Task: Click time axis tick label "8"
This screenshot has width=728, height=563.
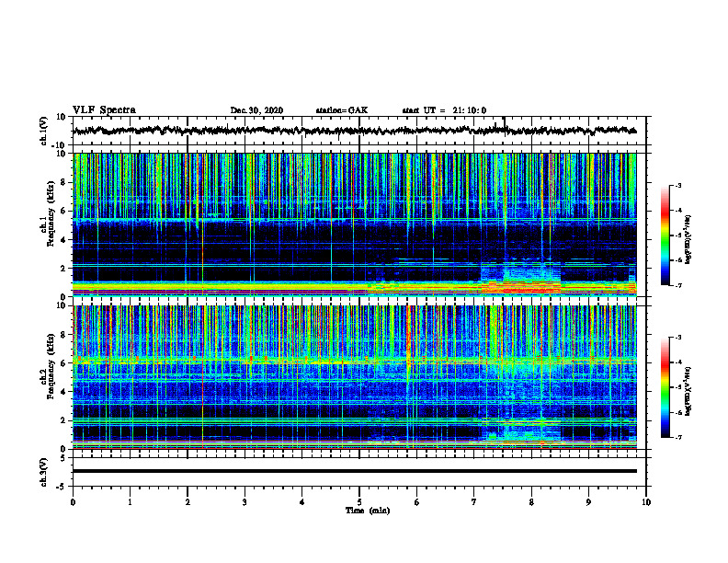Action: (531, 502)
